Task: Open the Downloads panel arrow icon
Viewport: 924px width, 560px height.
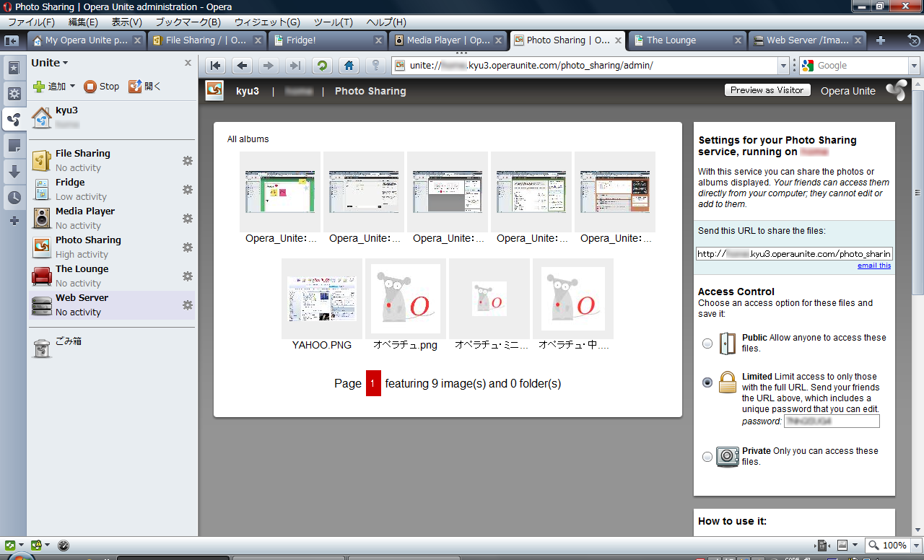Action: point(14,172)
